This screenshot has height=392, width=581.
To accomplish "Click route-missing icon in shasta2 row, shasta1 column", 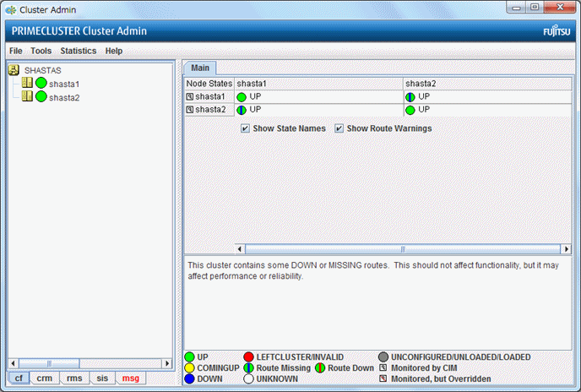I will click(x=242, y=110).
